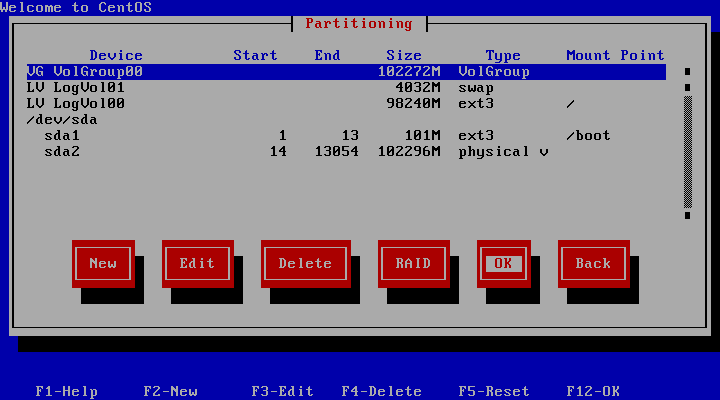Go to previous screen with Back

(x=593, y=263)
